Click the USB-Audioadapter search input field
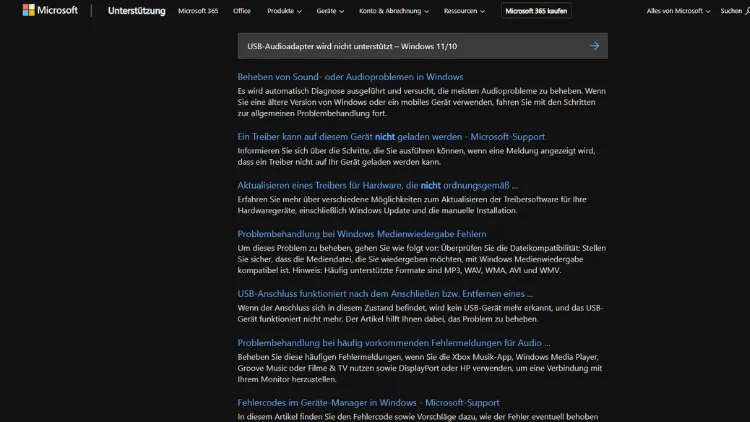 pos(410,46)
